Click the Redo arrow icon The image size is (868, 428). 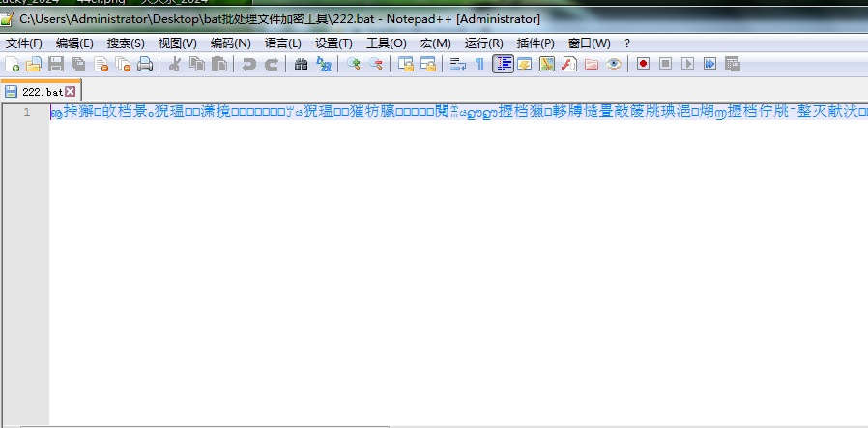pos(272,64)
